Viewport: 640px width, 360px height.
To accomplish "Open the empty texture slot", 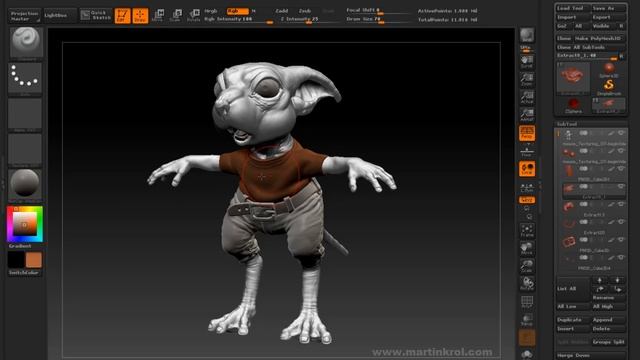I will coord(25,150).
